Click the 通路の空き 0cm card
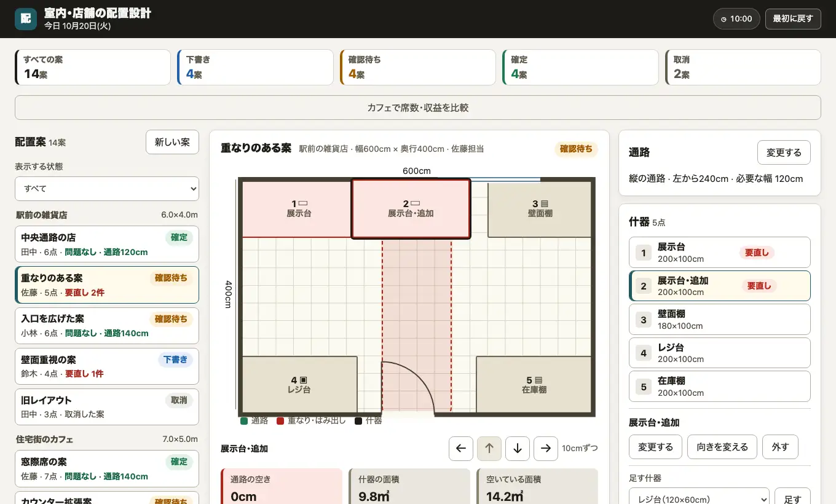 point(282,487)
